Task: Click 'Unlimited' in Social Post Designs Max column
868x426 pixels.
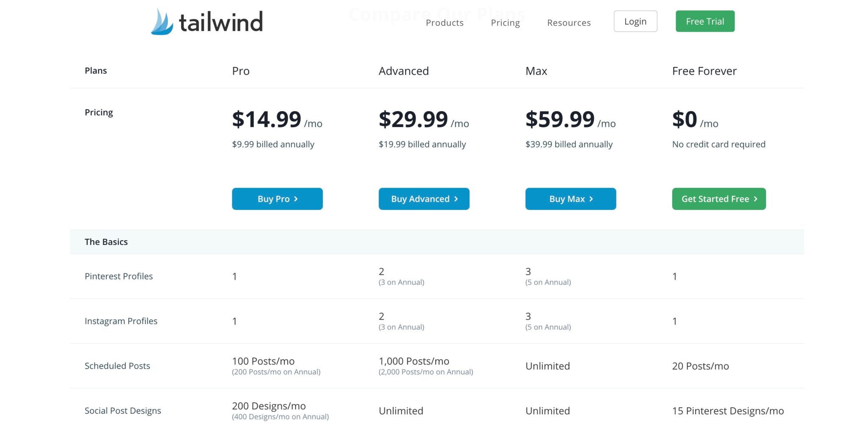Action: [x=547, y=411]
